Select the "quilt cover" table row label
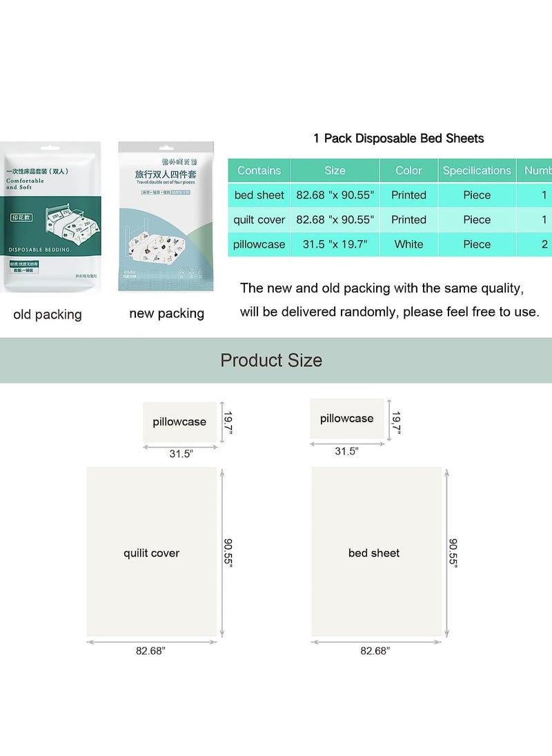552x756 pixels. 259,220
